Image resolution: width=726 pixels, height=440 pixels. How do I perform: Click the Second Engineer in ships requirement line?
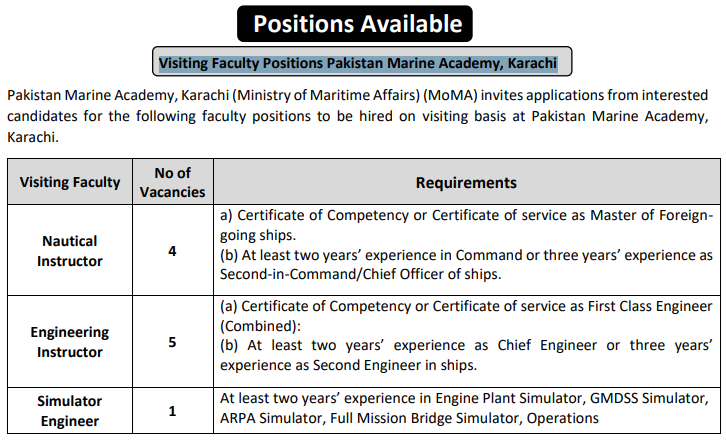(x=348, y=365)
